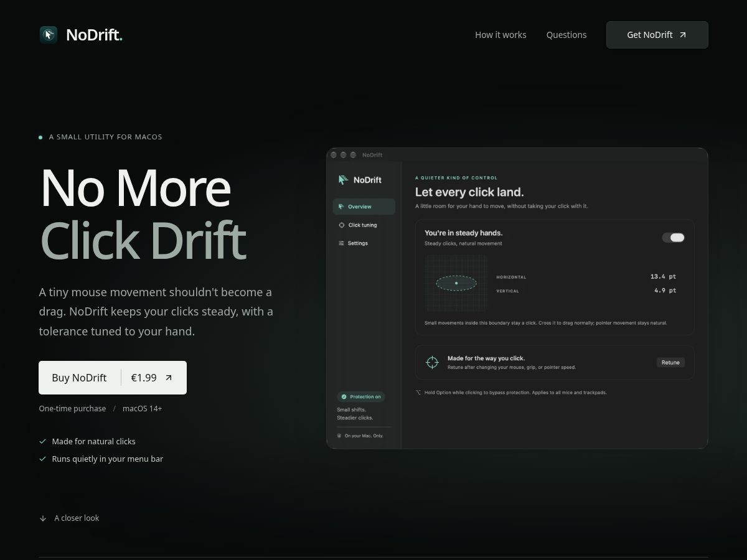Click the Hold Option while clicking hint text

pos(515,393)
